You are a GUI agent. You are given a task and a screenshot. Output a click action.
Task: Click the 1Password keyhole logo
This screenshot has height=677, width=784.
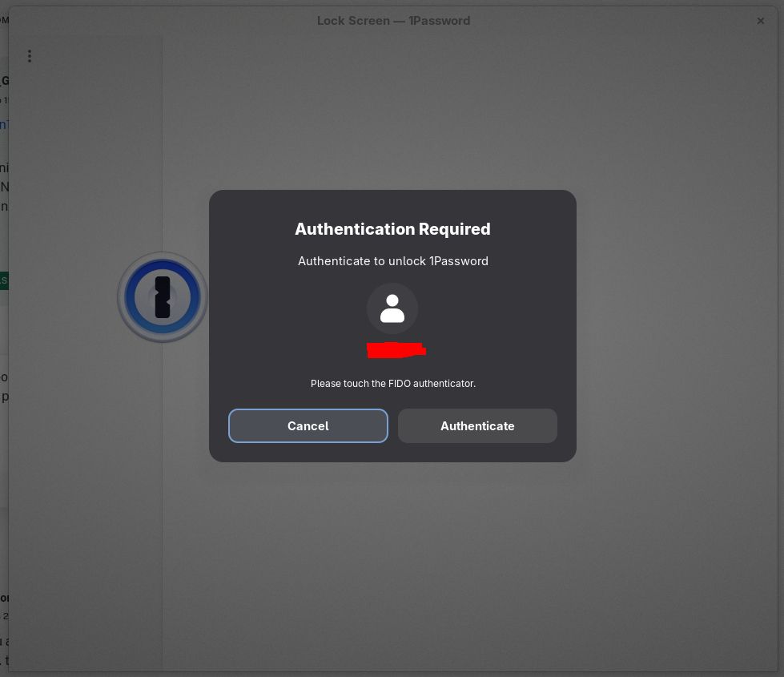click(x=163, y=297)
